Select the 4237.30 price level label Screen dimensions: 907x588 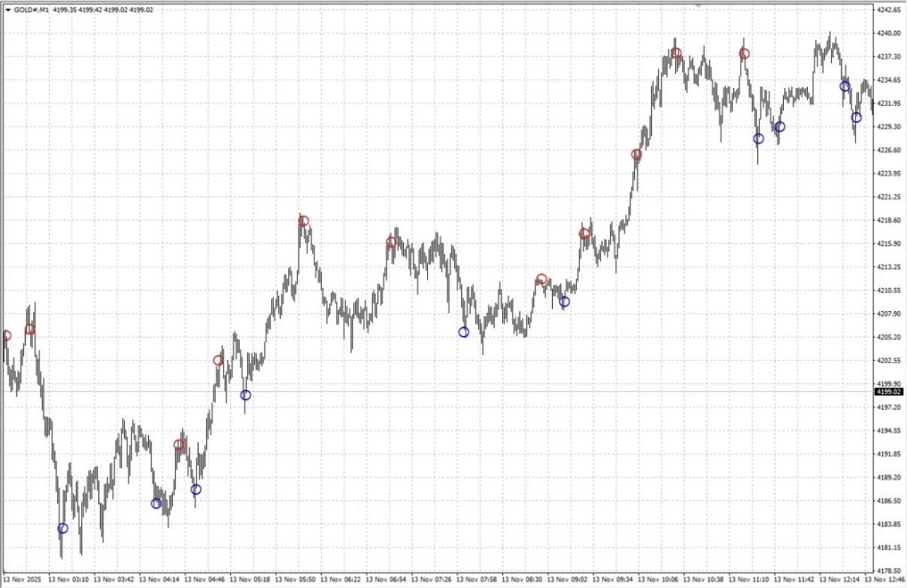(890, 56)
